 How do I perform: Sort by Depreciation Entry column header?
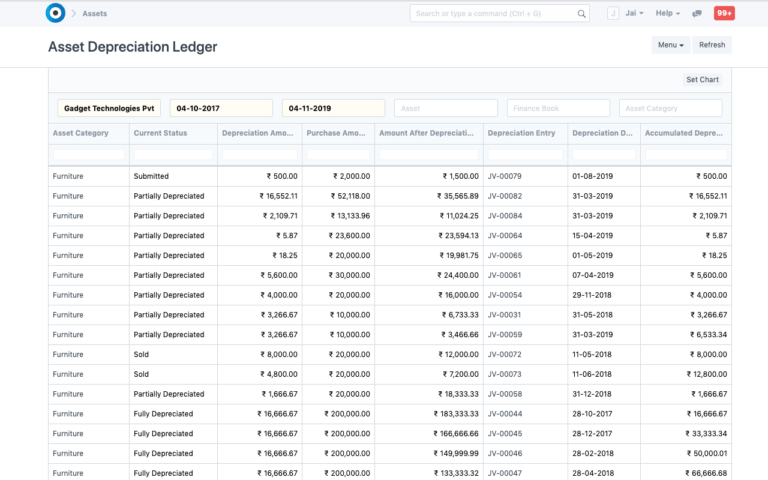pyautogui.click(x=521, y=133)
